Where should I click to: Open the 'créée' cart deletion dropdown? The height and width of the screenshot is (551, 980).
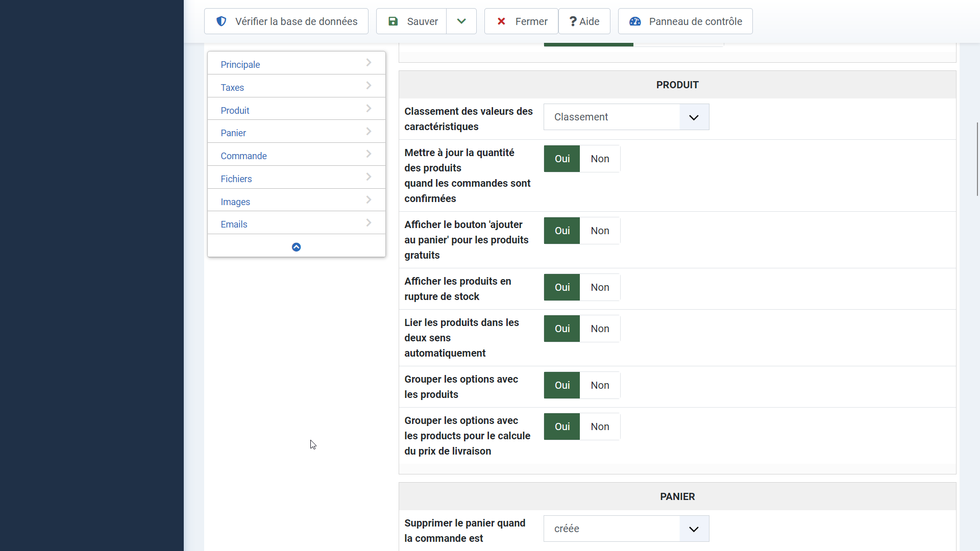point(626,529)
